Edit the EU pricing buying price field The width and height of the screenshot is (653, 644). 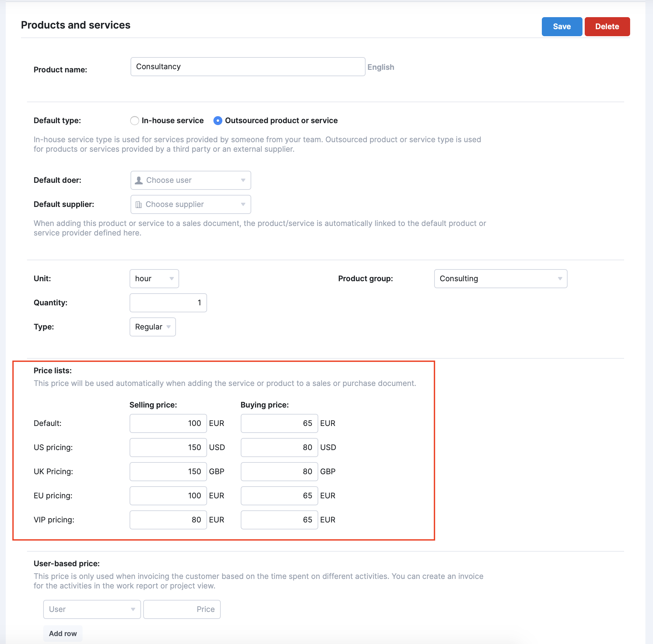[x=279, y=496]
